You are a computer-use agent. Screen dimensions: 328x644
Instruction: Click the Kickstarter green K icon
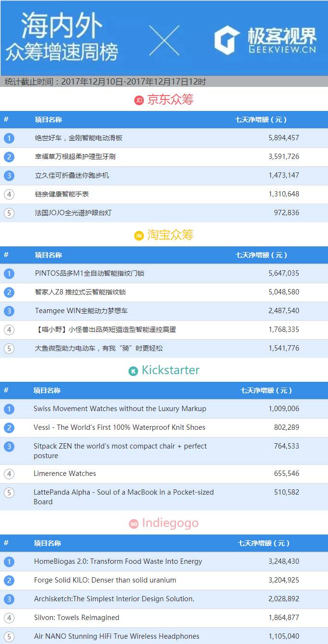coord(133,371)
